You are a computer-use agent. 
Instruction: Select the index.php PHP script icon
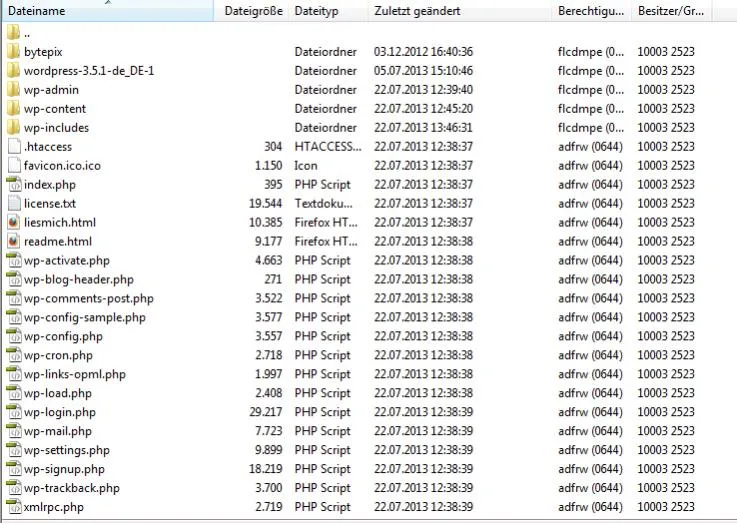pyautogui.click(x=14, y=184)
